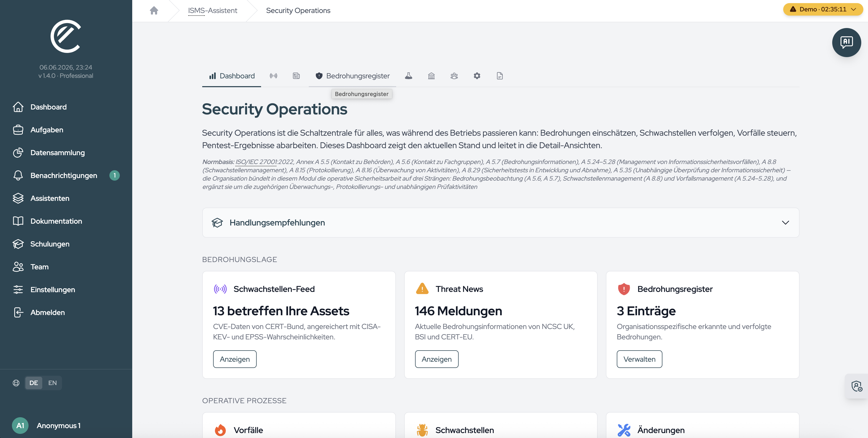The height and width of the screenshot is (438, 868).
Task: Click Verwalten in the Bedrohungsregister card
Action: [x=639, y=359]
